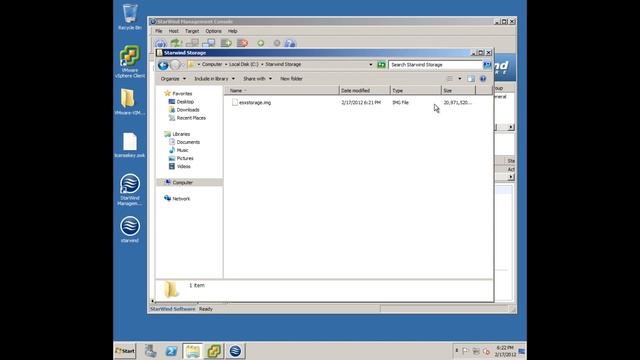Open the Options menu in StarWind console
640x360 pixels.
(213, 31)
